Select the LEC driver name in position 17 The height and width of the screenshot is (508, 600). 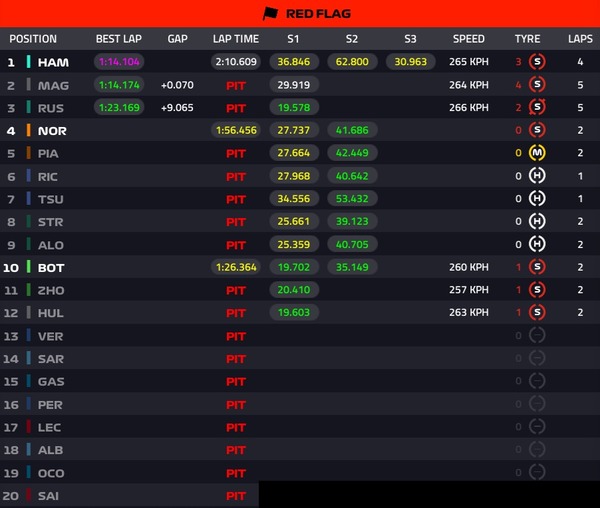tap(49, 427)
